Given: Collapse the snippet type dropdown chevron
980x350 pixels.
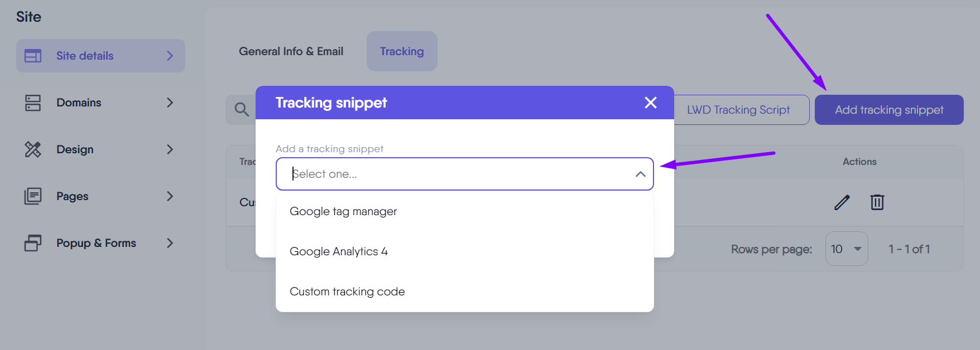Looking at the screenshot, I should tap(640, 174).
